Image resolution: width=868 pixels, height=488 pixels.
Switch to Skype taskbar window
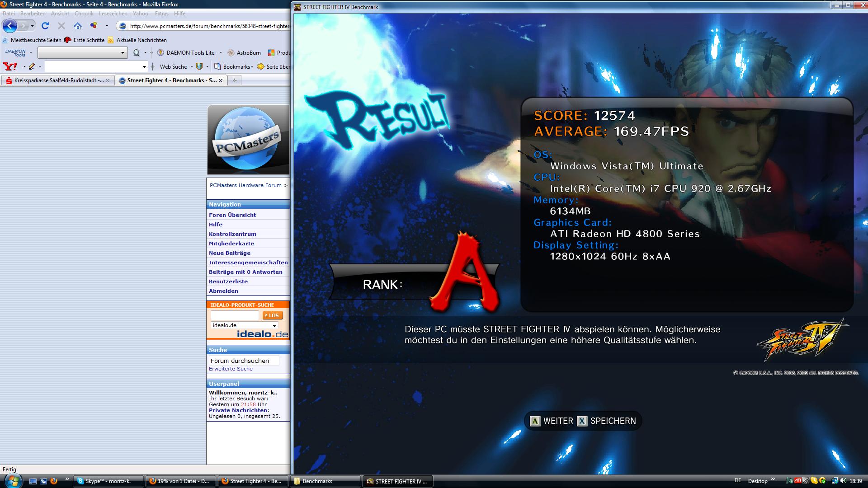click(108, 481)
